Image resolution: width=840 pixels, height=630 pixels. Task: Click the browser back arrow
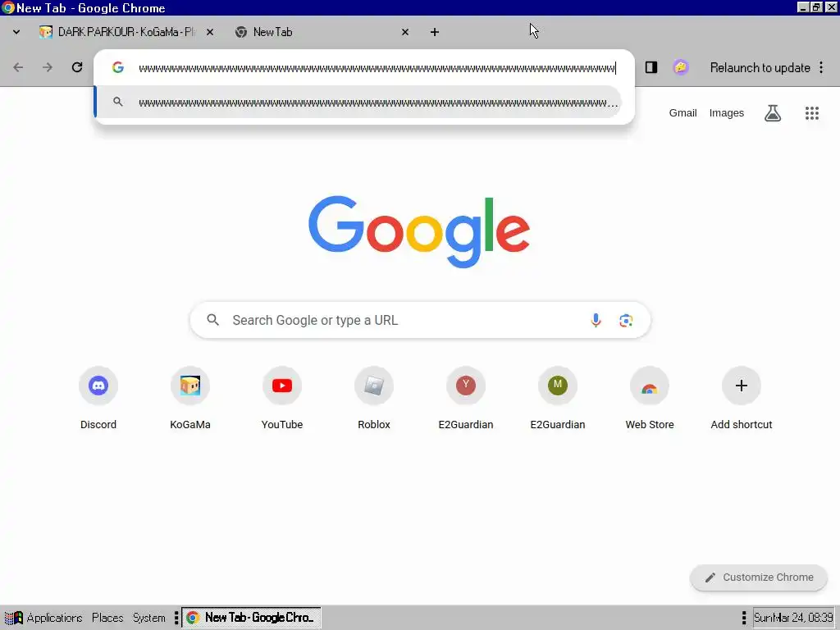[18, 67]
